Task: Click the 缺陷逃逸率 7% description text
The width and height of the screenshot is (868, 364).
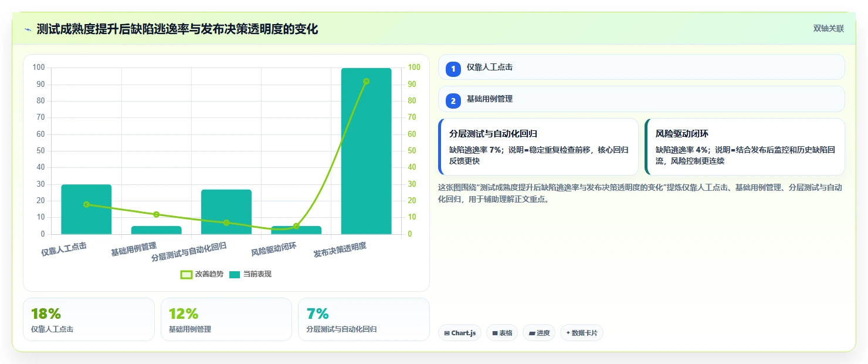Action: pyautogui.click(x=538, y=156)
